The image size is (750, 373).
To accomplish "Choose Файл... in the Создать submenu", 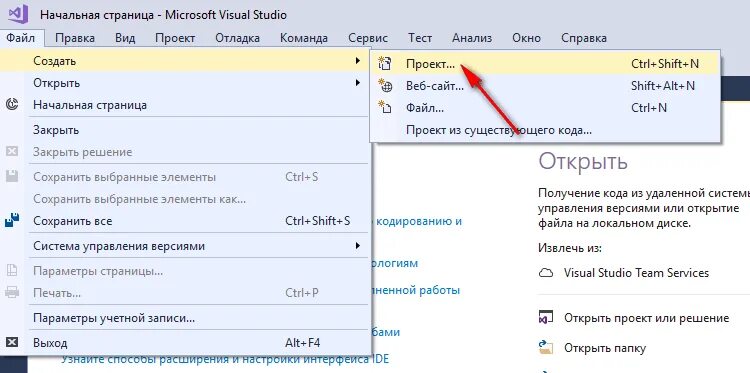I will pyautogui.click(x=545, y=108).
